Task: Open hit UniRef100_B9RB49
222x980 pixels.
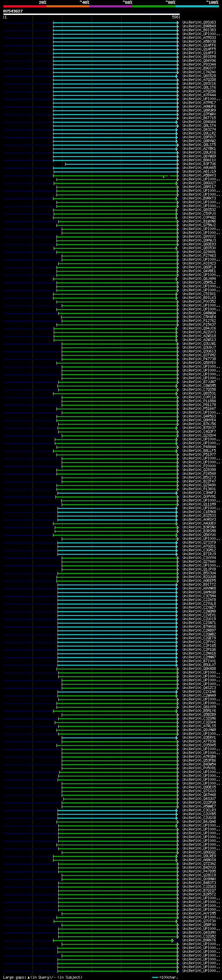Action: pyautogui.click(x=199, y=26)
